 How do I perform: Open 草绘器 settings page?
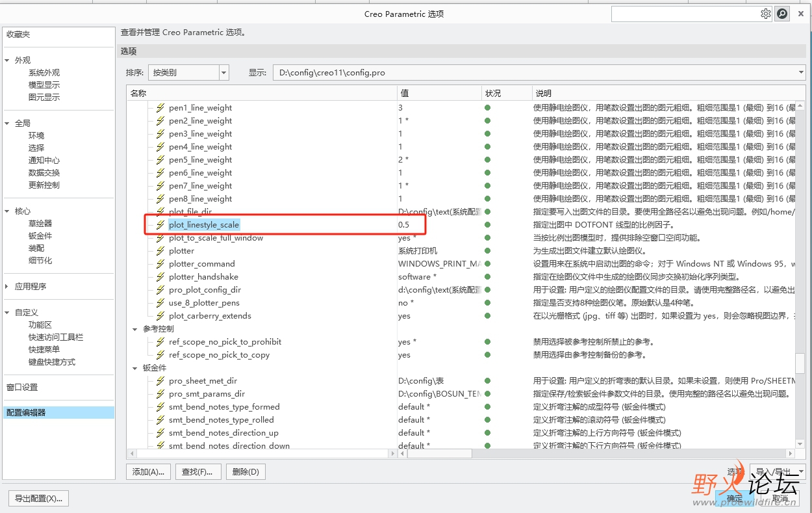coord(40,224)
